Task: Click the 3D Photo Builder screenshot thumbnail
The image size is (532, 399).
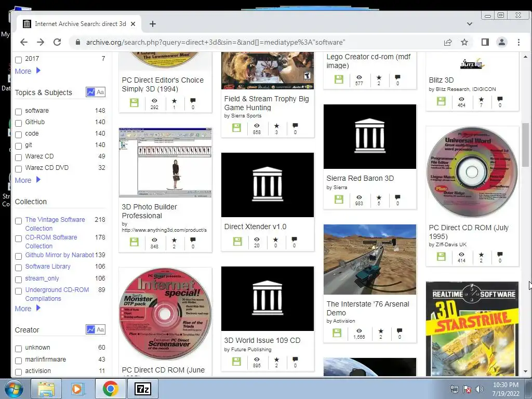Action: click(x=165, y=163)
